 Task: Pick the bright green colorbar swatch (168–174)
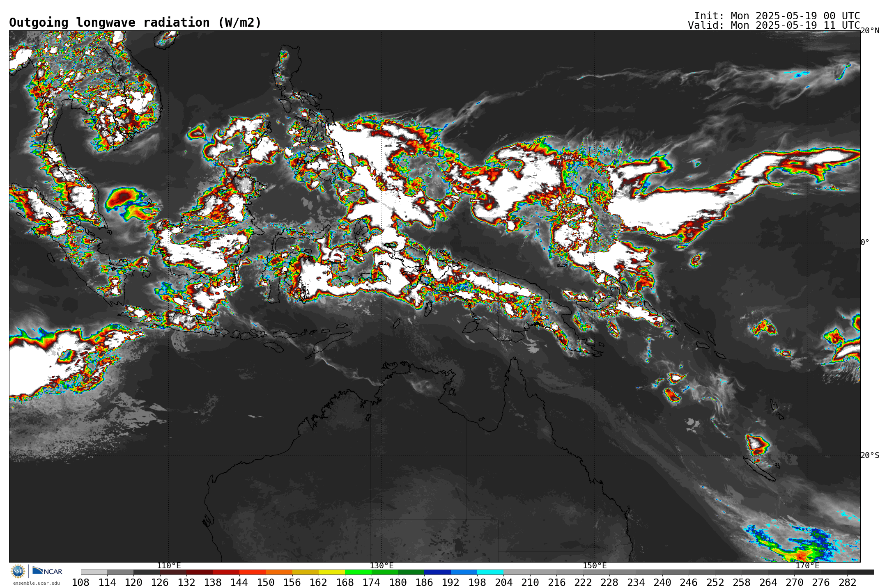[x=358, y=572]
